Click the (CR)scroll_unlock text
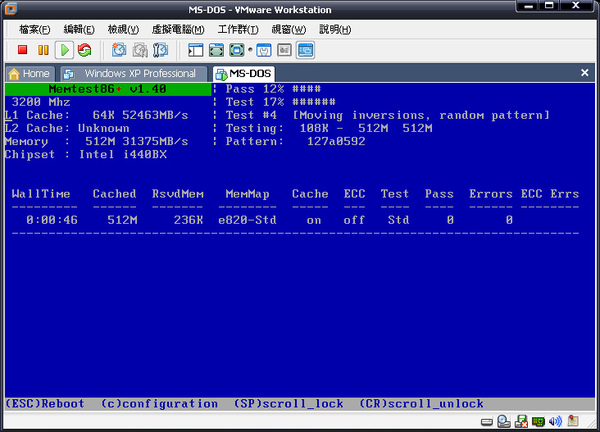The image size is (600, 432). [421, 404]
